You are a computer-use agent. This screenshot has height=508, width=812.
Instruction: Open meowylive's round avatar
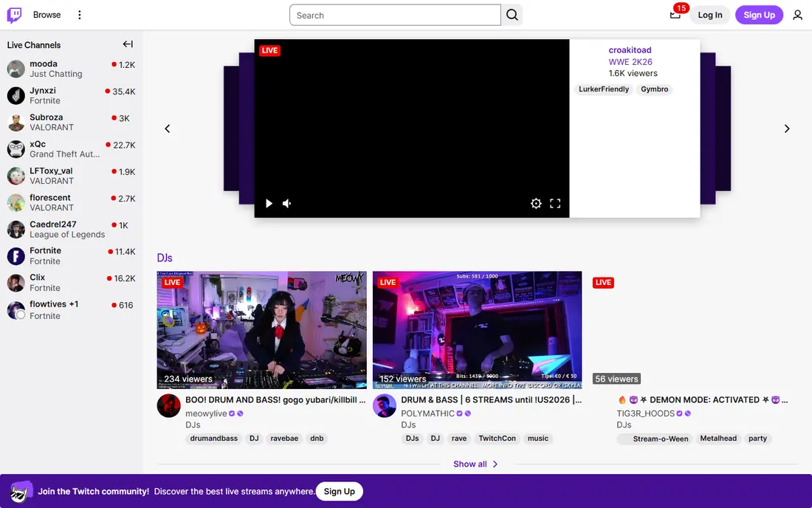[x=169, y=406]
